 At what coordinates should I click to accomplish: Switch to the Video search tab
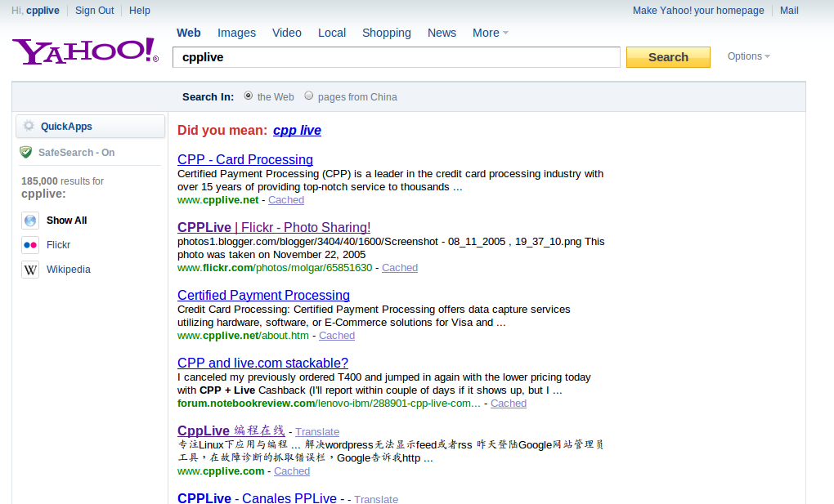(287, 33)
